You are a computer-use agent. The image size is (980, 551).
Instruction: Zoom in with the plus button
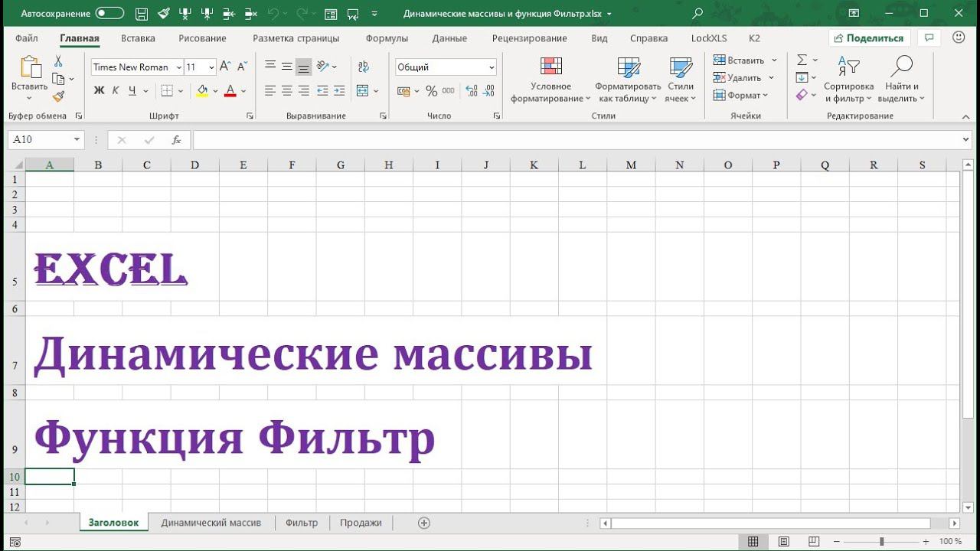point(926,542)
